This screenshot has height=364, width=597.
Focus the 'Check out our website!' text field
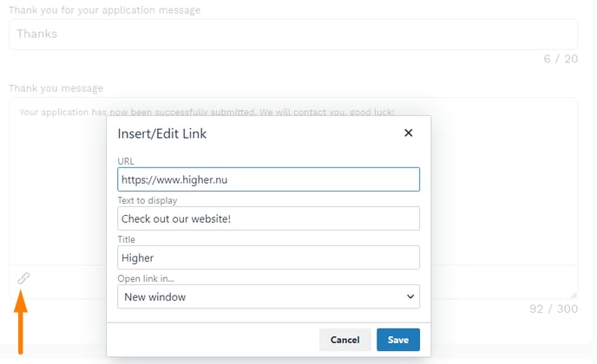click(x=268, y=218)
